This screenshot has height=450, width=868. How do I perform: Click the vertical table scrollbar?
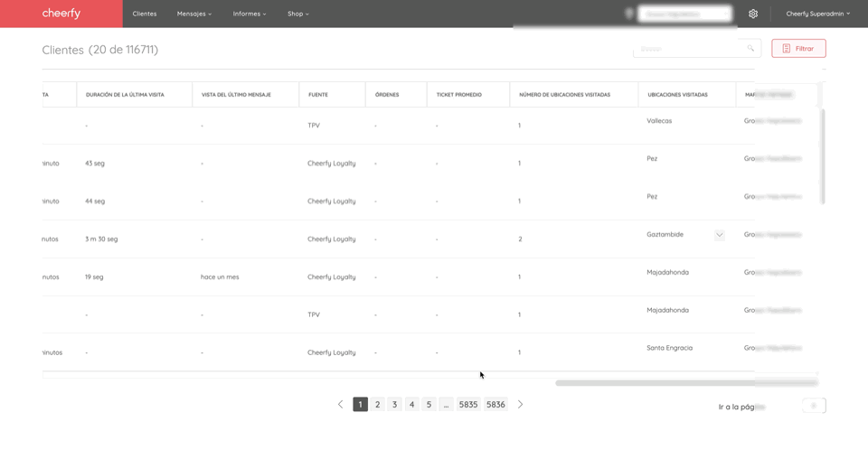click(823, 156)
